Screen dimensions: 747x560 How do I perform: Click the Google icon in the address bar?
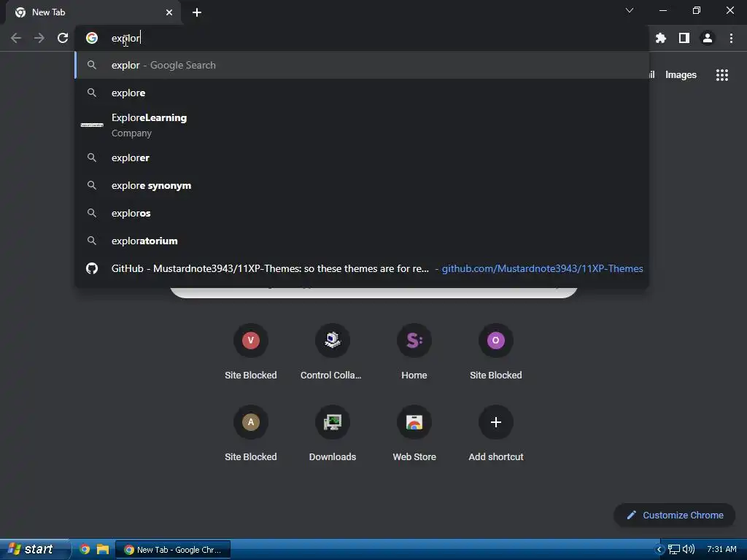[x=92, y=38]
